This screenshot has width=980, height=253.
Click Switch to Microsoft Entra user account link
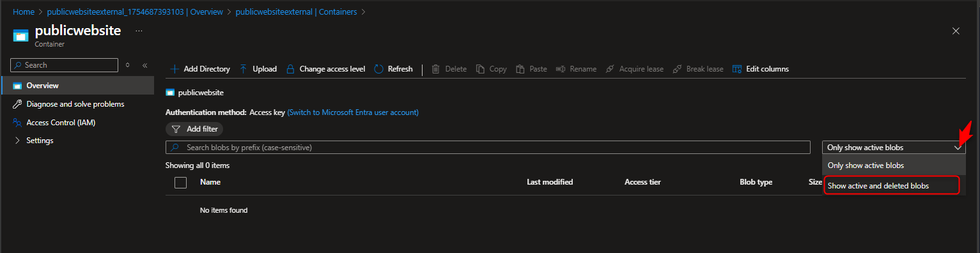point(353,112)
